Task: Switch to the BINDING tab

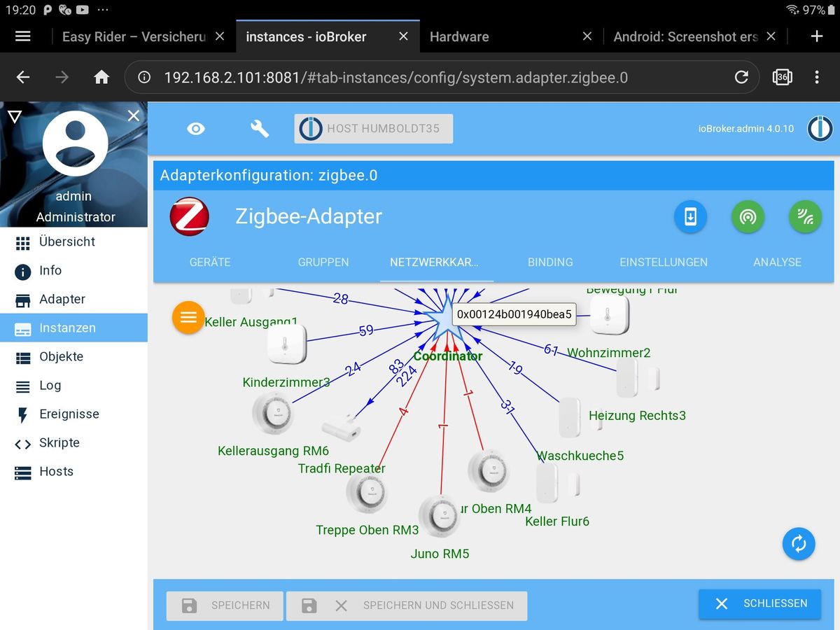Action: coord(550,262)
